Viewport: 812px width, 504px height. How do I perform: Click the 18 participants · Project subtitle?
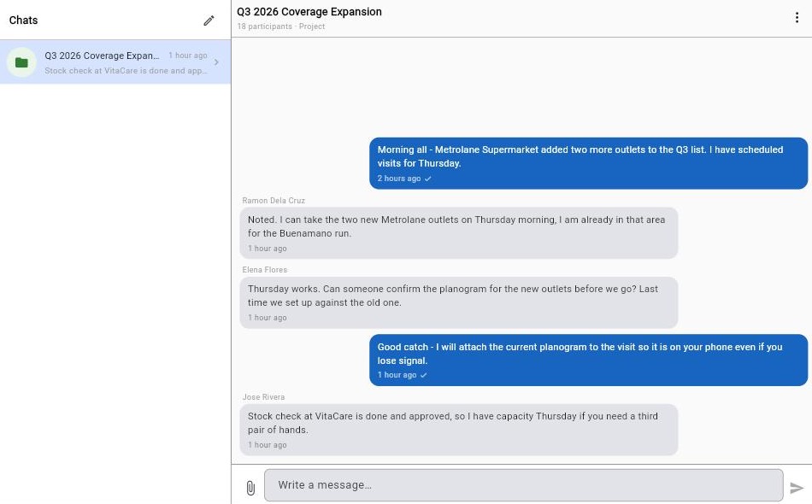[x=281, y=26]
